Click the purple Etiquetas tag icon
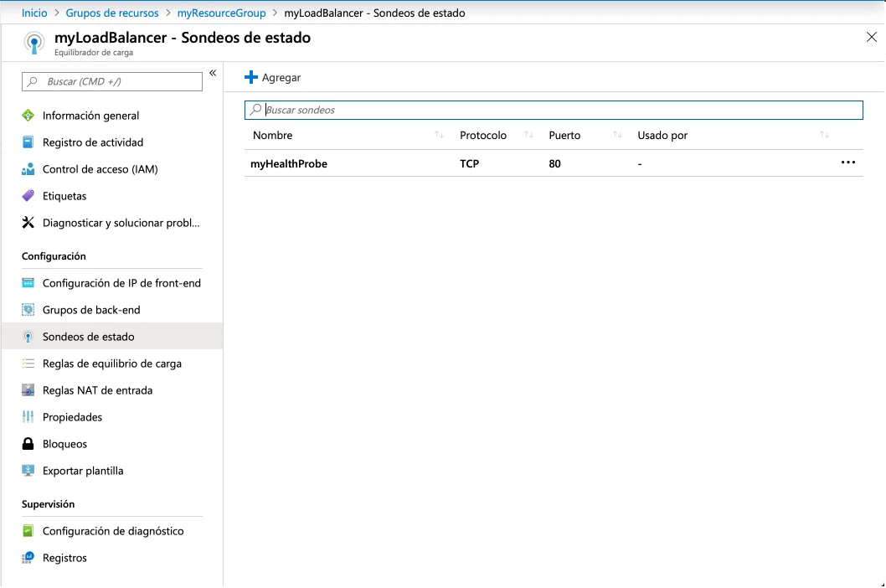Viewport: 886px width, 588px height. pyautogui.click(x=28, y=196)
